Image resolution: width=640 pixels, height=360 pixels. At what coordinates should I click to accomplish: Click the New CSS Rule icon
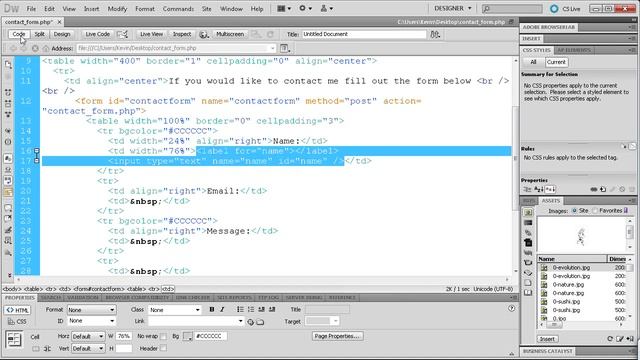click(x=603, y=189)
